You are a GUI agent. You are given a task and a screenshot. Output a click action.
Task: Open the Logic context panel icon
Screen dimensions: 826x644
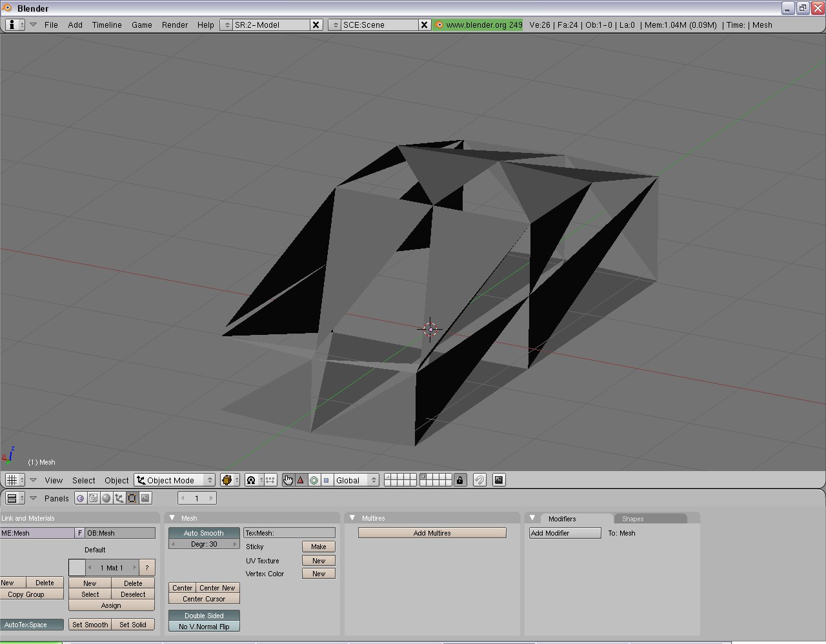pos(81,498)
